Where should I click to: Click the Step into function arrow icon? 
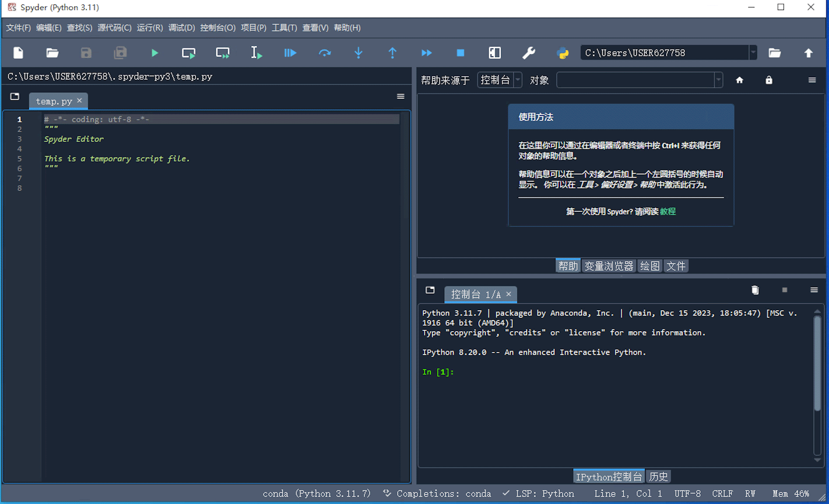click(x=358, y=53)
